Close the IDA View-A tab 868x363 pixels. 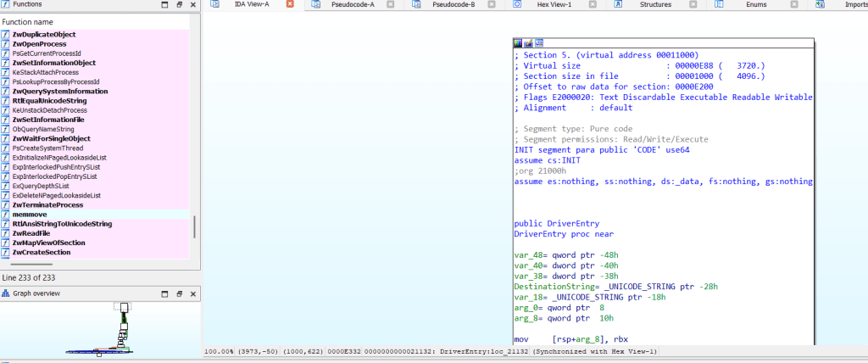tap(290, 5)
